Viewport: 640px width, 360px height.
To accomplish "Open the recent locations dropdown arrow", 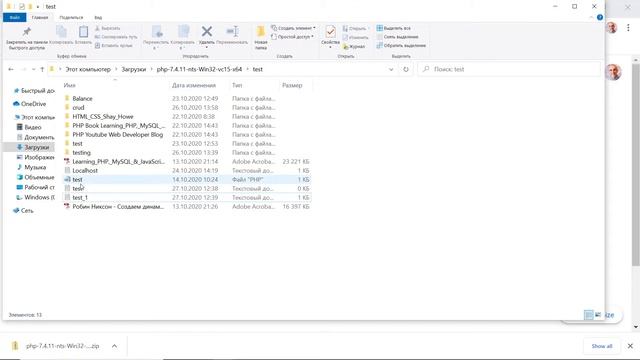I will [33, 69].
